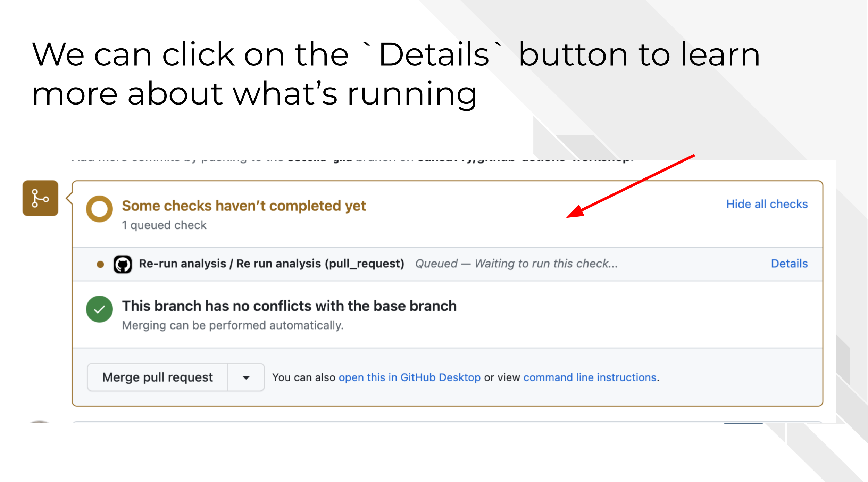Click the GitHub Actions octocat avatar

pyautogui.click(x=123, y=264)
